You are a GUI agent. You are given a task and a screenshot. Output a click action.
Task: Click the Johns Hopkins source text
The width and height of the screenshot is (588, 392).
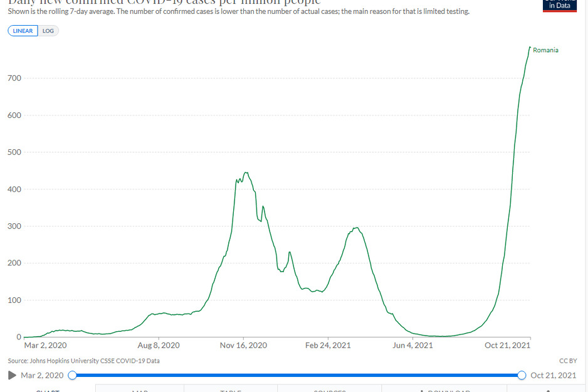(x=84, y=361)
